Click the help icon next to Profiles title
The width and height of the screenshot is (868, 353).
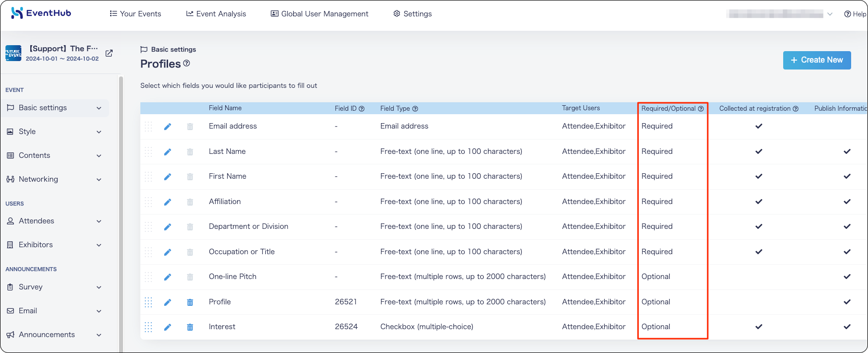click(x=186, y=63)
